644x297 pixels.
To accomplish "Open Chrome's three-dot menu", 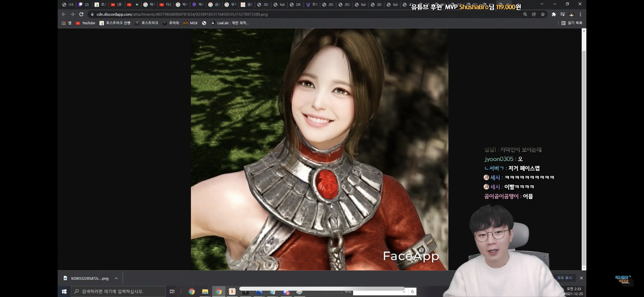I will pos(580,14).
